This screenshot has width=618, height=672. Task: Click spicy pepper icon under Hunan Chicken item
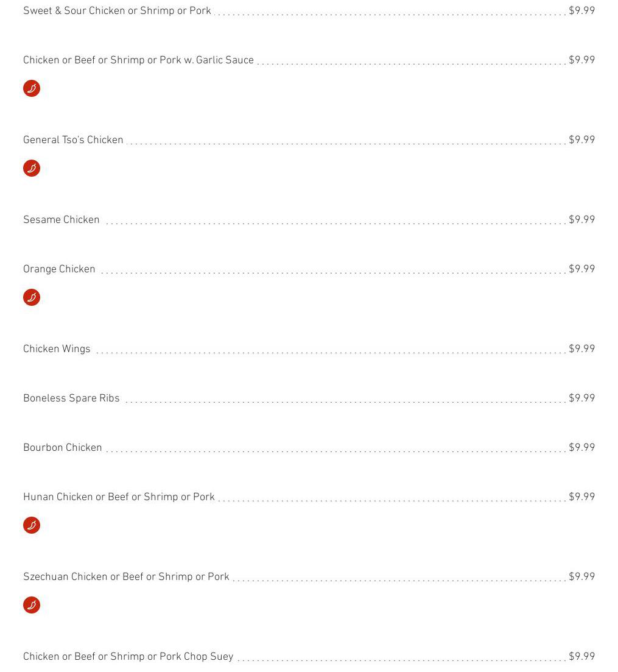(32, 525)
